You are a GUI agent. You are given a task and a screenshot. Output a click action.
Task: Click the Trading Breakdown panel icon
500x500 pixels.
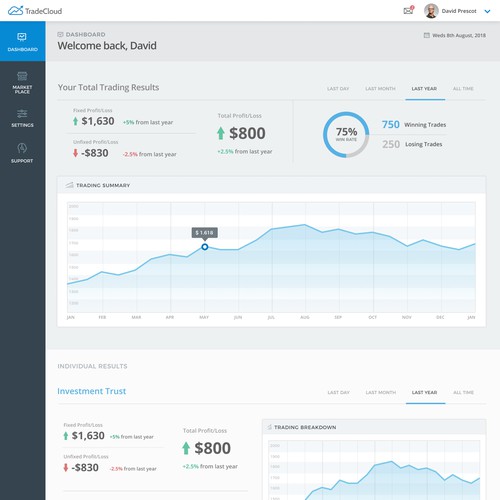pos(269,427)
